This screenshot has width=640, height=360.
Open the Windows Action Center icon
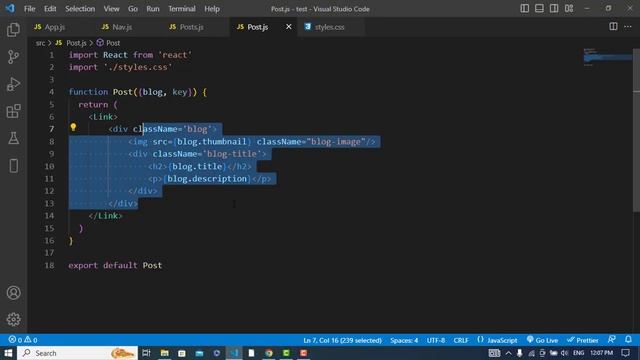click(626, 353)
